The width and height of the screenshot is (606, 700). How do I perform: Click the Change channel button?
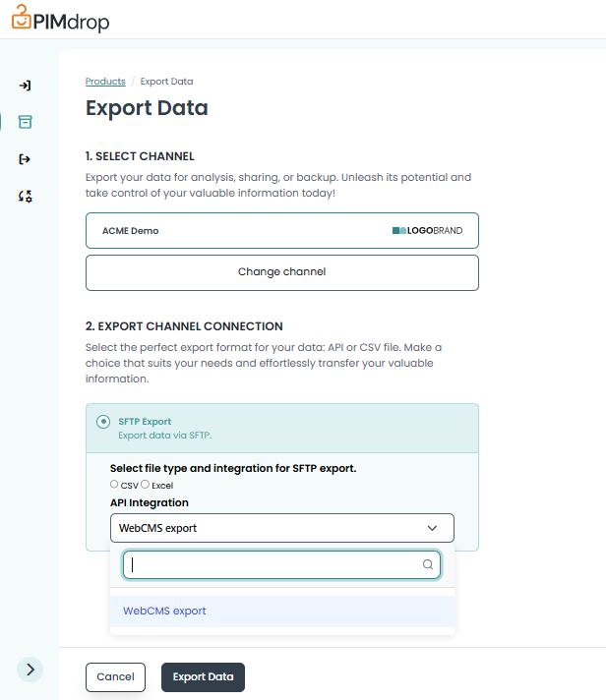[x=281, y=272]
